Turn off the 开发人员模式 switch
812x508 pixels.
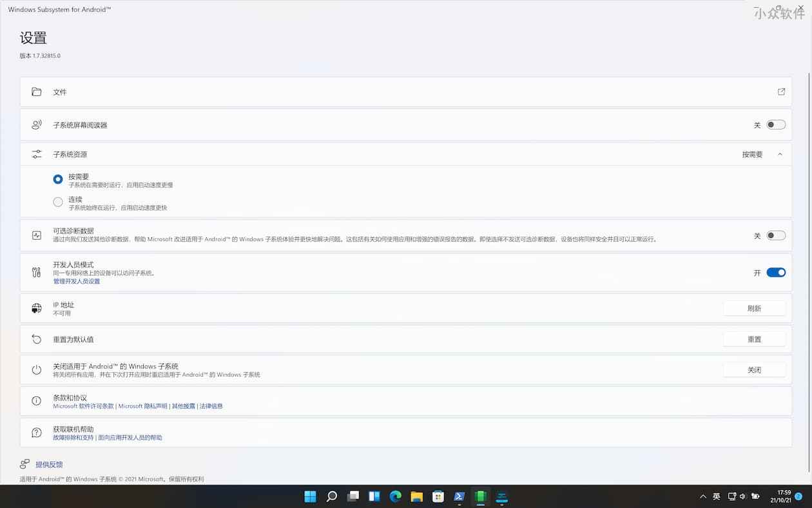coord(776,273)
